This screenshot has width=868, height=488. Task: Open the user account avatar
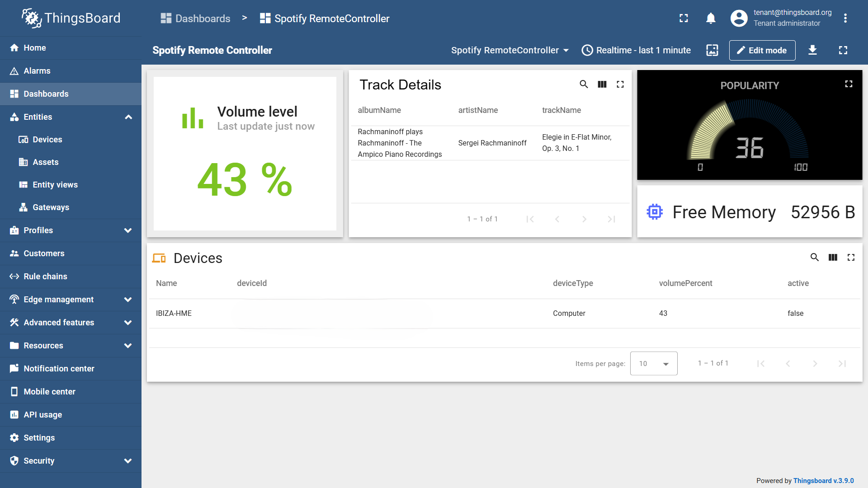[x=739, y=18]
